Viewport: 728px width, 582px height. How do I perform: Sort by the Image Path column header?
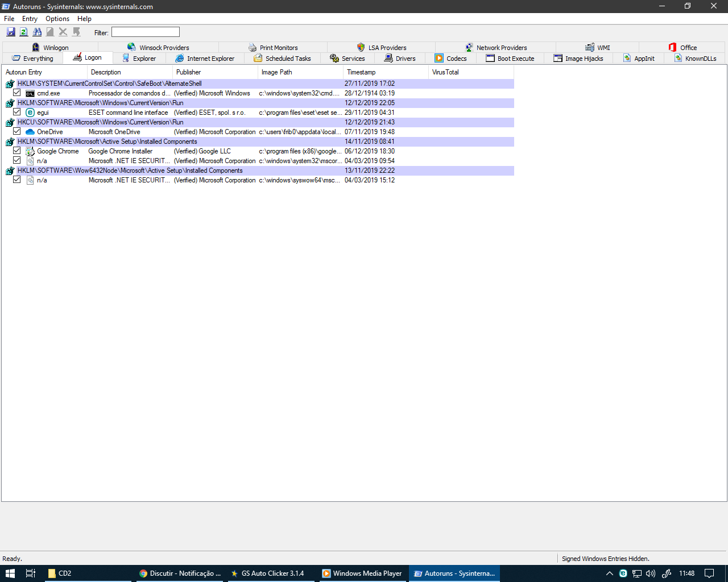point(301,72)
